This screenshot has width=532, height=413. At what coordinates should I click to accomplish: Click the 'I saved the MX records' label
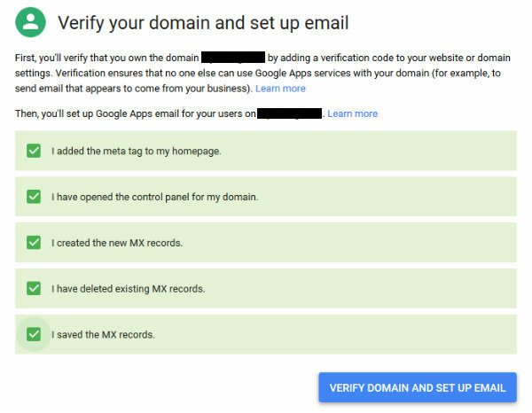[x=103, y=335]
